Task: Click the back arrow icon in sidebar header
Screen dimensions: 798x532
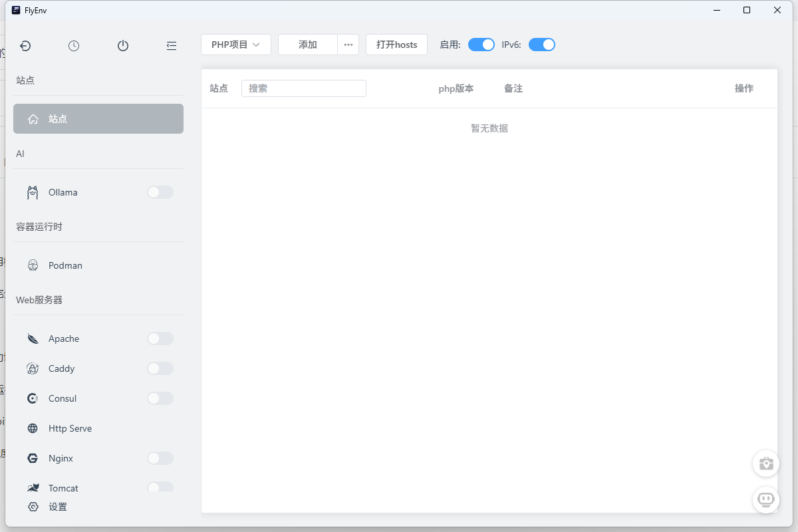Action: [25, 46]
